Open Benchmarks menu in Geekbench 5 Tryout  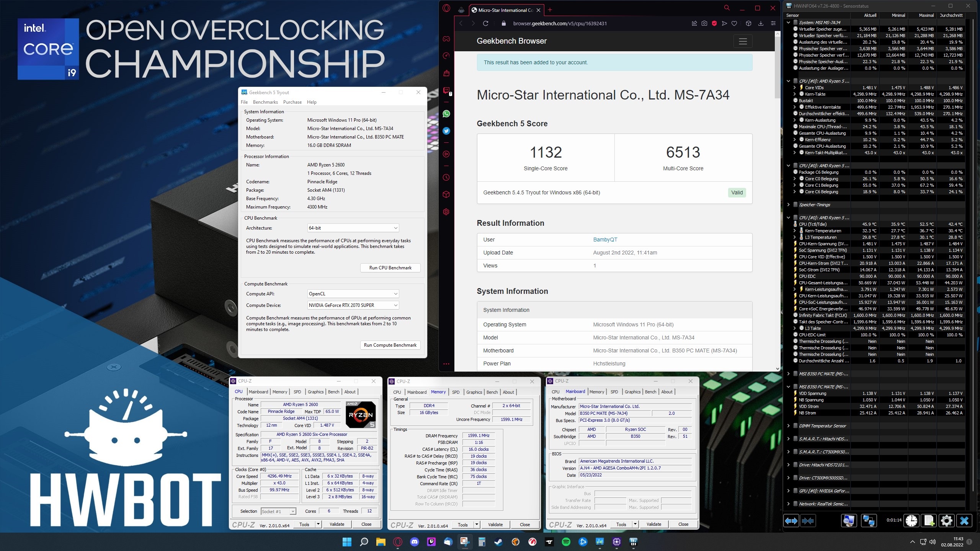[x=265, y=102]
